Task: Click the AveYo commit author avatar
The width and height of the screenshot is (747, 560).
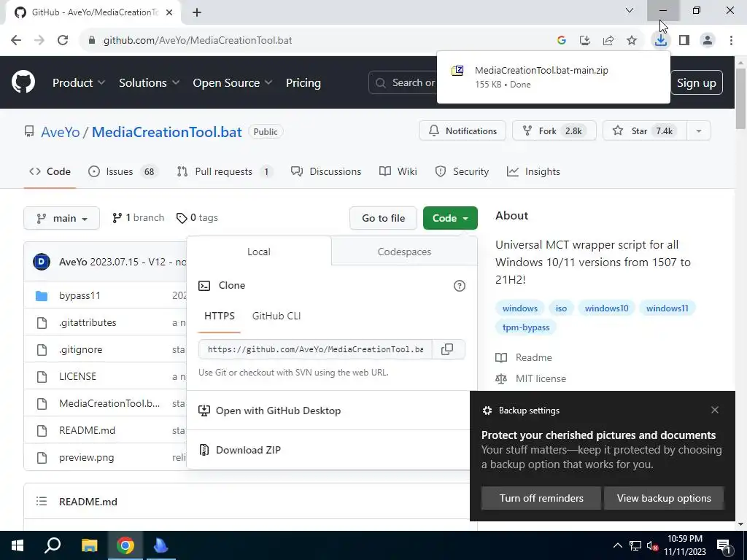Action: tap(42, 262)
